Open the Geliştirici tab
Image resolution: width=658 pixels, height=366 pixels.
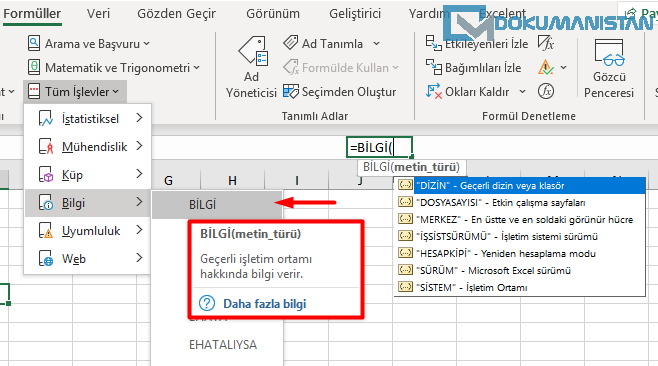(355, 14)
